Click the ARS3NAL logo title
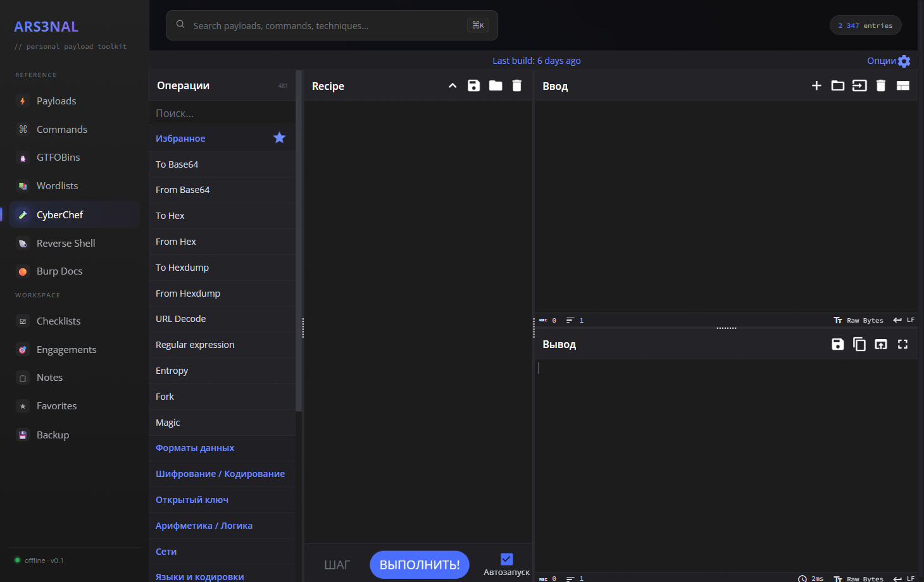 click(46, 27)
